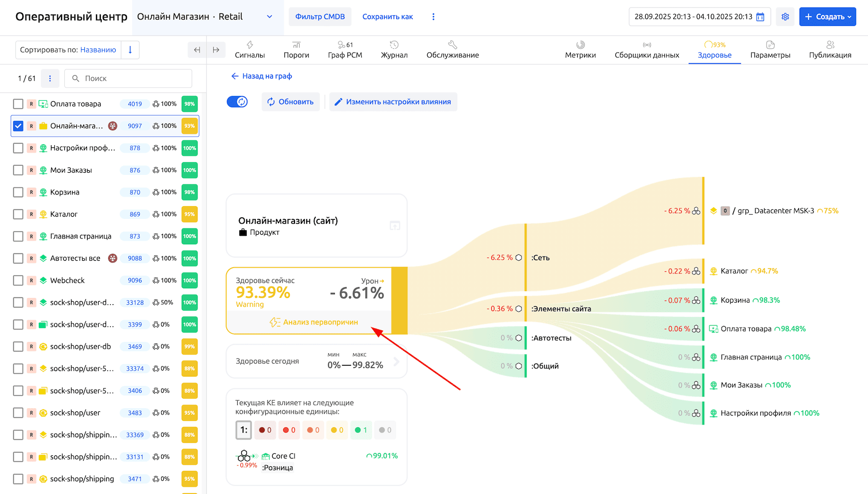Switch to the Метрики tab

[x=580, y=50]
